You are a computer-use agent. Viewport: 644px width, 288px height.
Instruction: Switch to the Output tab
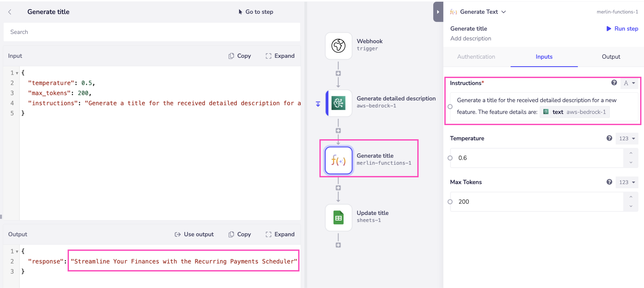tap(611, 57)
